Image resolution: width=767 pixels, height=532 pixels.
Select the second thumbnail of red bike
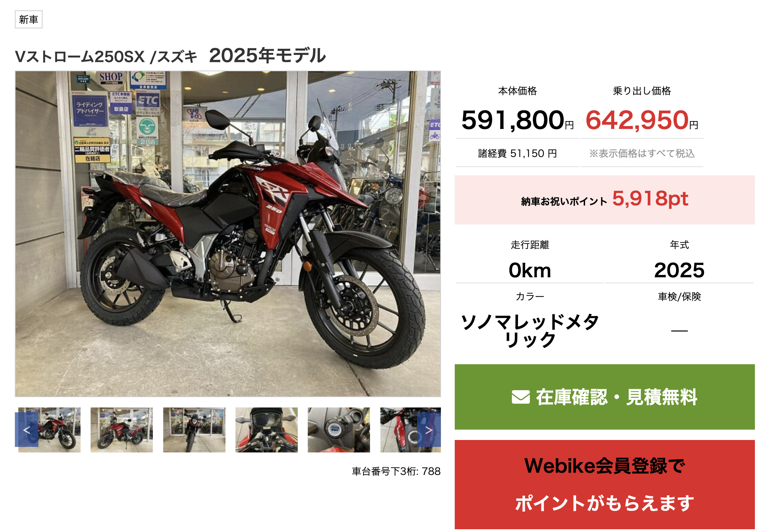coord(122,430)
